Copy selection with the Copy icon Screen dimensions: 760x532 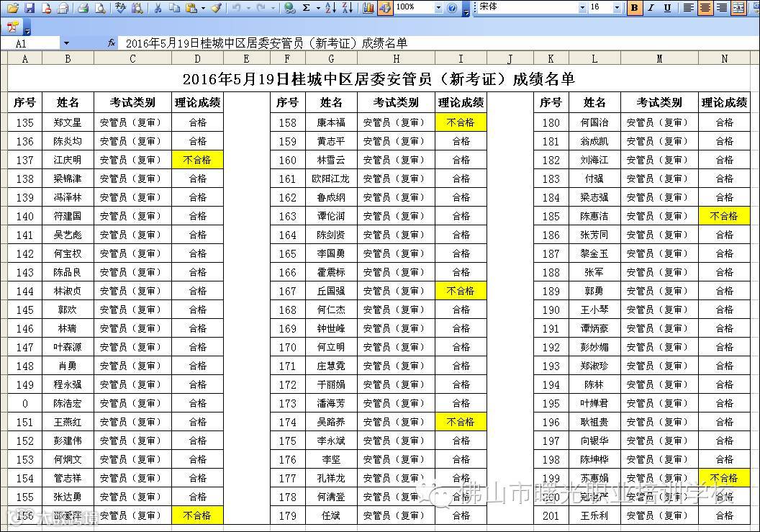click(x=174, y=8)
